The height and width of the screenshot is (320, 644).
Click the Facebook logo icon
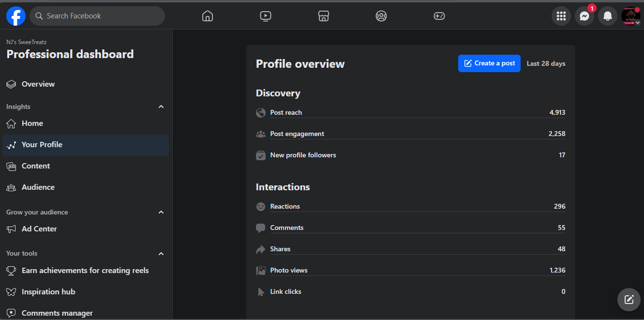tap(16, 16)
